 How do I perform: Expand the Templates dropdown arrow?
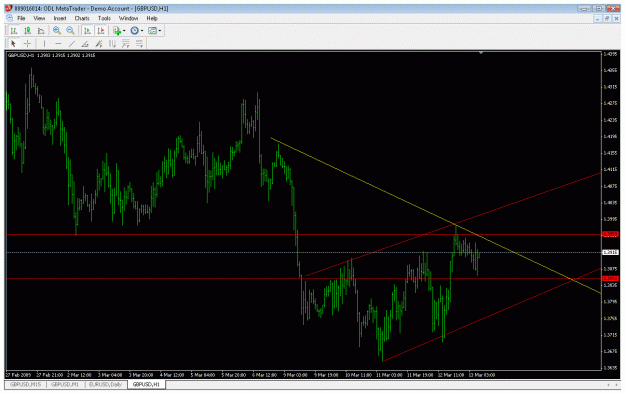coord(159,31)
